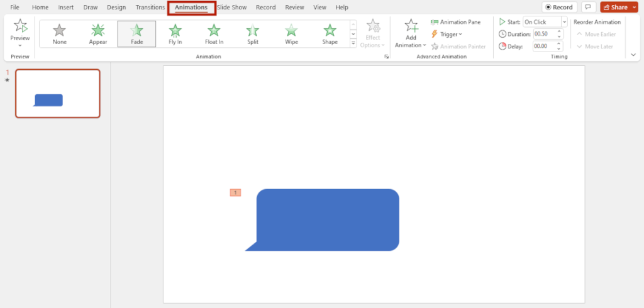
Task: Open the Slide Show tab
Action: click(x=232, y=8)
